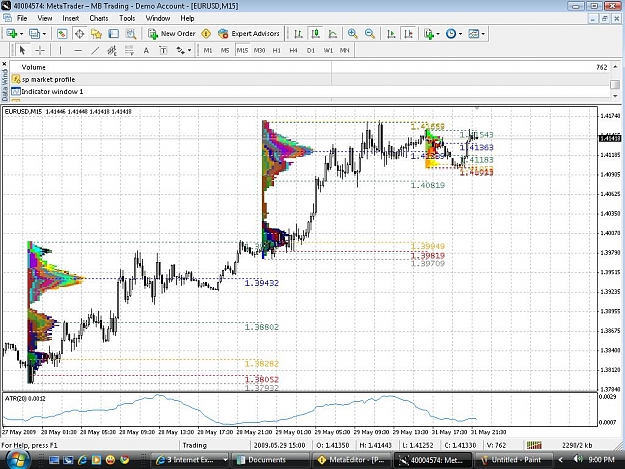Open the Navigator favorites star icon

pos(96,34)
